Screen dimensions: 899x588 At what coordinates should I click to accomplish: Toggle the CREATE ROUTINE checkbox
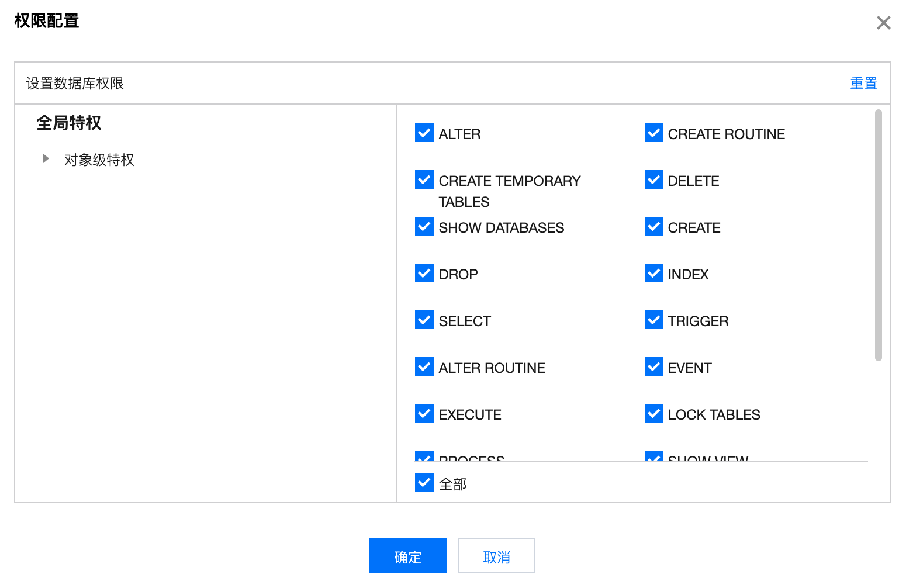click(x=653, y=133)
